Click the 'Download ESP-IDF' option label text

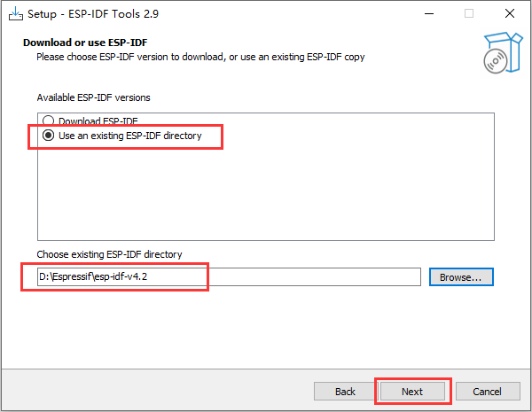tap(98, 120)
